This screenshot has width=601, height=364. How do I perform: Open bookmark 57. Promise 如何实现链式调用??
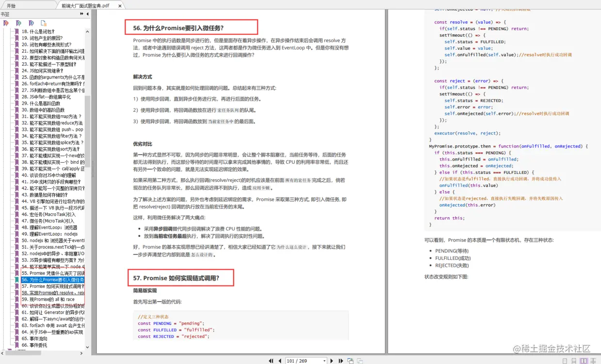coord(53,286)
